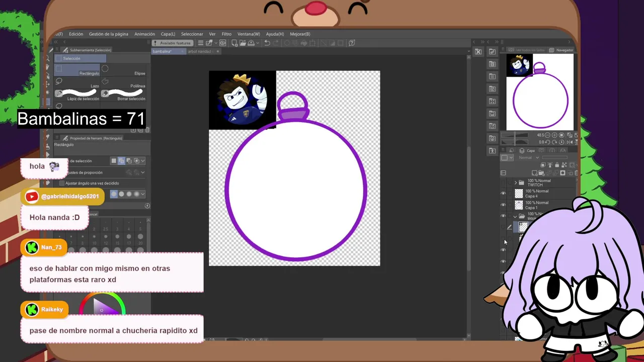Select the Lazo selection subtool
The height and width of the screenshot is (362, 644).
point(78,83)
